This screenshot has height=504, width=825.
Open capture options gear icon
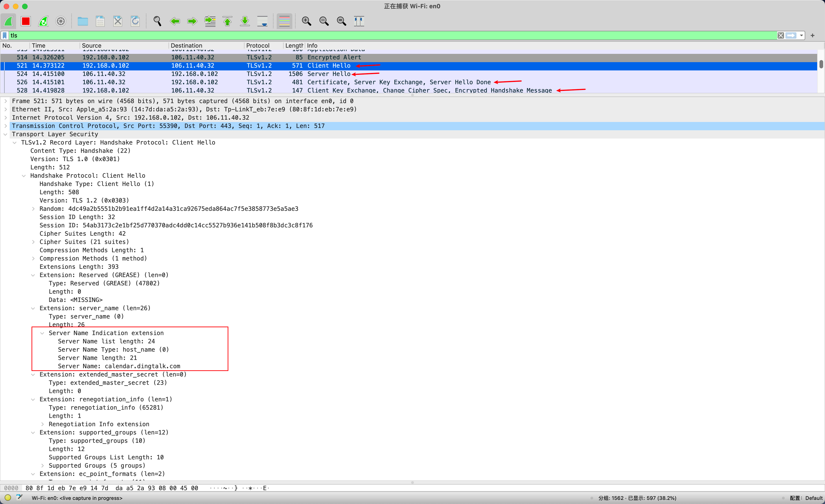(61, 21)
